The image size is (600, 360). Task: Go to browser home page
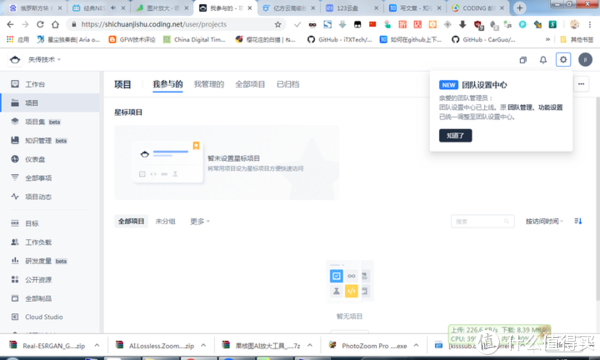tap(55, 24)
